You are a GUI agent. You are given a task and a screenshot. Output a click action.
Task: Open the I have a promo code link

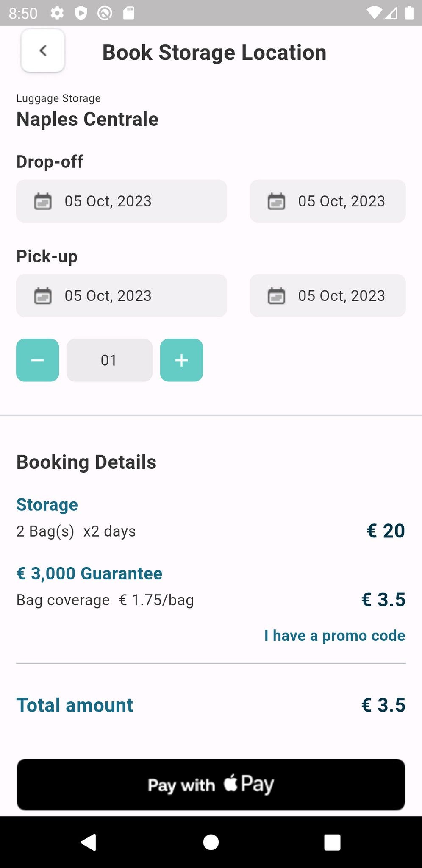click(334, 635)
